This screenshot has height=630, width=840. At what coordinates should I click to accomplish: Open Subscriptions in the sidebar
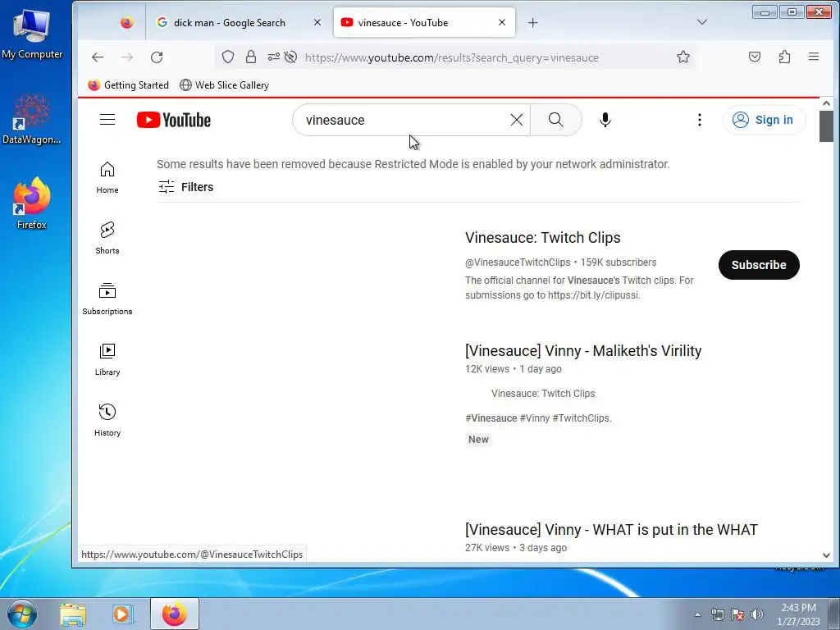[x=107, y=299]
